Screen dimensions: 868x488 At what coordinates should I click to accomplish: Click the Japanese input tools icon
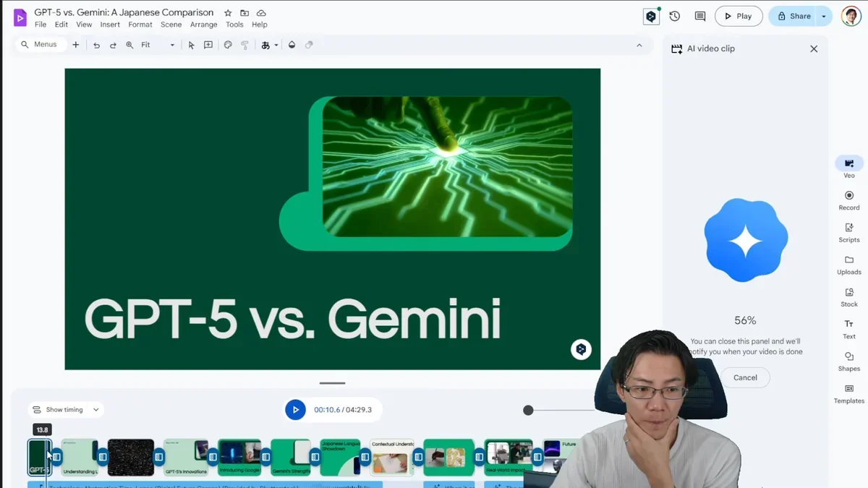click(x=265, y=45)
